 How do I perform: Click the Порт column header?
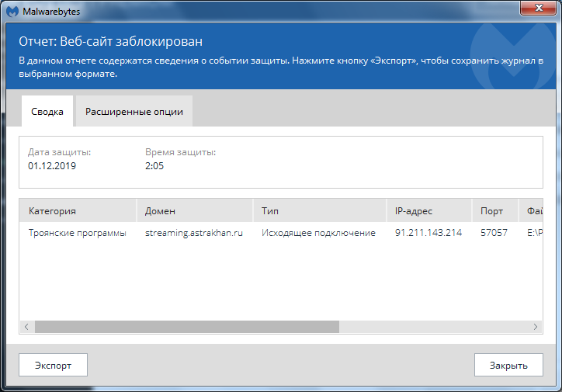(x=494, y=210)
